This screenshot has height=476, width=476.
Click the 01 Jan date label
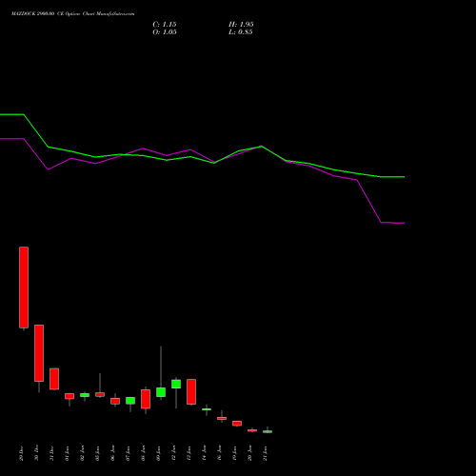tap(67, 453)
